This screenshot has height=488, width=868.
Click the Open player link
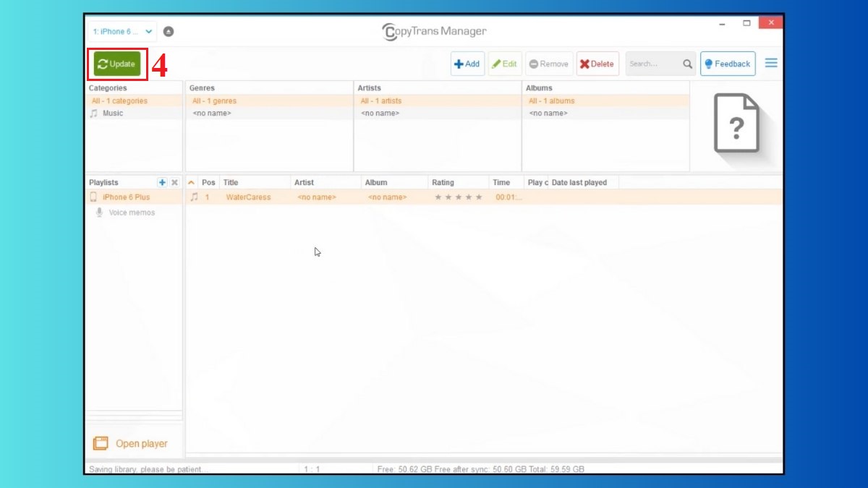click(x=142, y=444)
